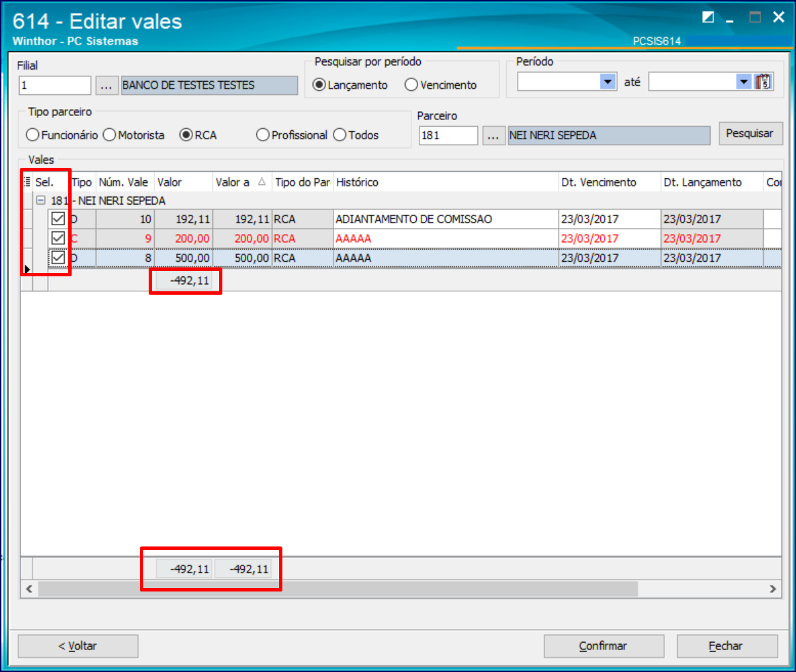Open Parceiro lookup ellipsis button
796x672 pixels.
tap(493, 136)
